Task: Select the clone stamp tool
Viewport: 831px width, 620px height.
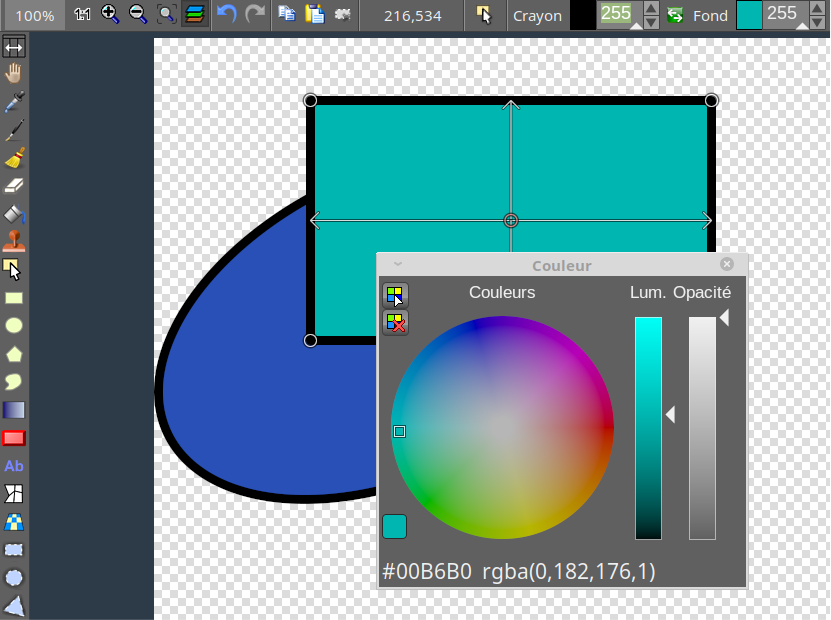Action: pyautogui.click(x=13, y=241)
